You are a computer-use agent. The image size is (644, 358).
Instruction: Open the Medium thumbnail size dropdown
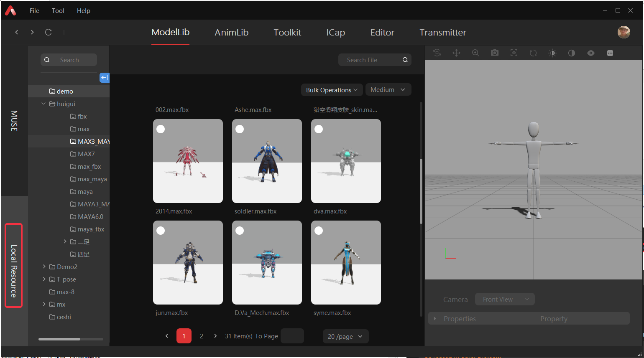pos(388,90)
